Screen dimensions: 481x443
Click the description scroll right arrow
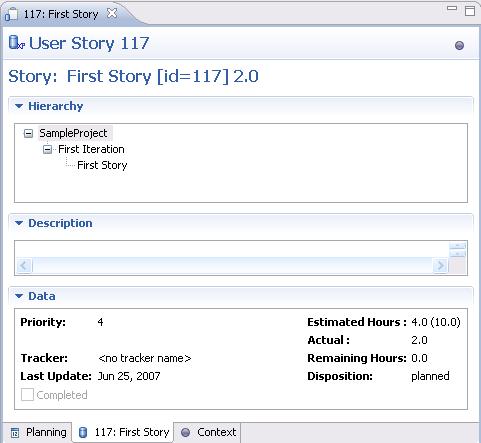click(441, 266)
